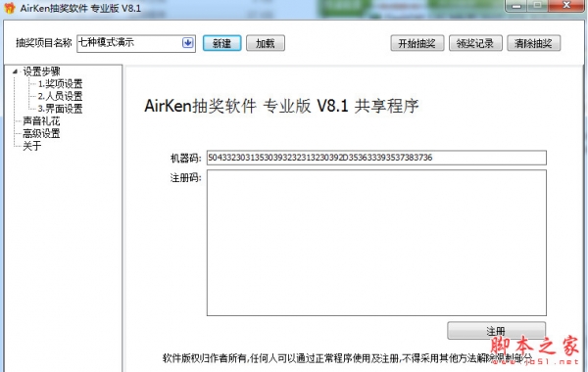The image size is (588, 372).
Task: Collapse the 设置步骤 tree node
Action: [15, 71]
